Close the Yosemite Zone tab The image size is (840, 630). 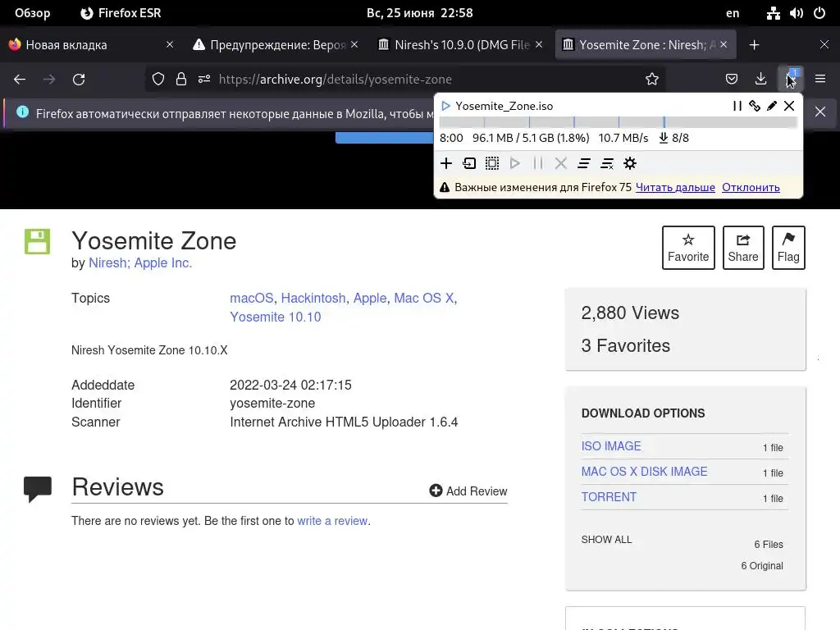click(x=724, y=44)
